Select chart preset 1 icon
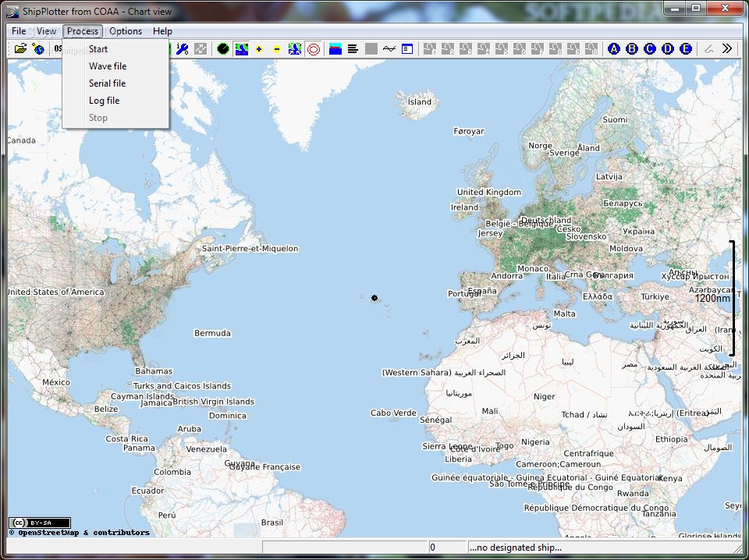Screen dimensions: 749x560 [429, 48]
